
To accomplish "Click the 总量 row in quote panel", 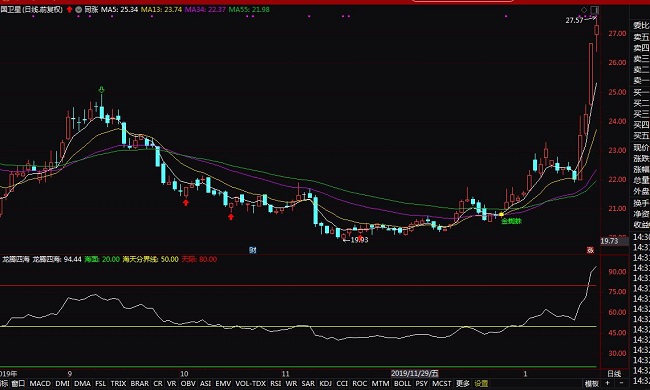I will tap(641, 180).
